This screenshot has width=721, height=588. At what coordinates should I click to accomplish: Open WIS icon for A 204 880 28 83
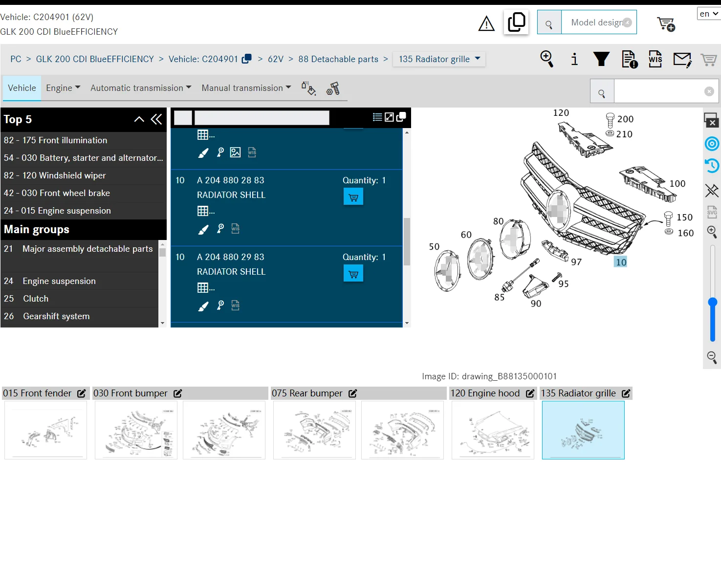(x=236, y=229)
